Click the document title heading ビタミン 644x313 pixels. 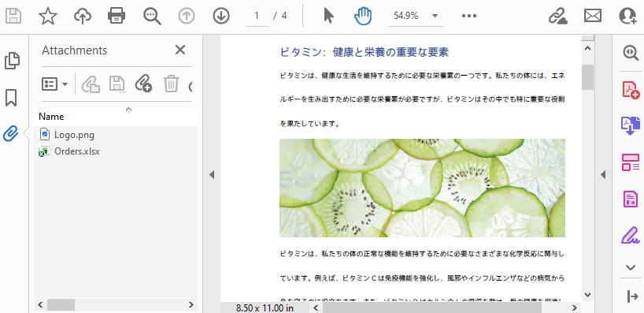point(364,52)
